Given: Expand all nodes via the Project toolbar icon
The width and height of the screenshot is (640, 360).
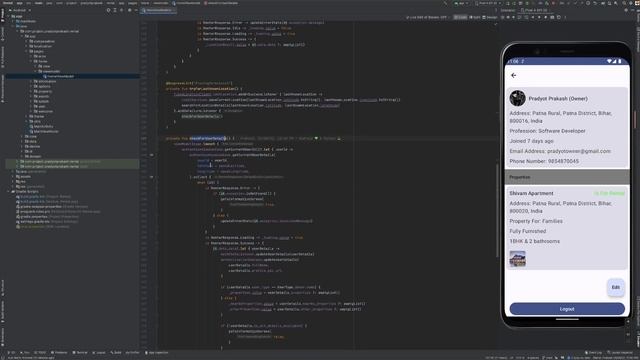Looking at the screenshot, I should pyautogui.click(x=115, y=10).
